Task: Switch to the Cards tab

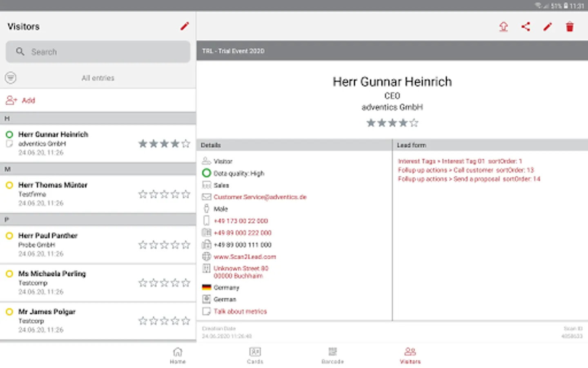Action: pos(255,355)
